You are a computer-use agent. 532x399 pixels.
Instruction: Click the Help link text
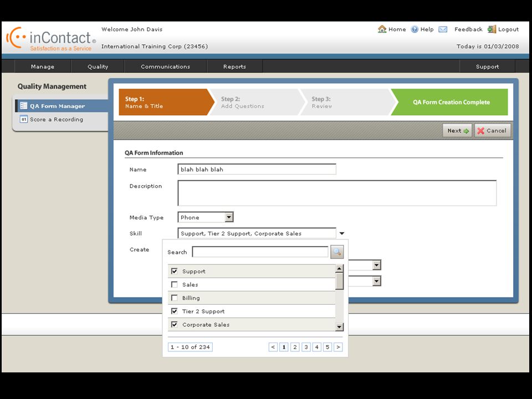[427, 29]
